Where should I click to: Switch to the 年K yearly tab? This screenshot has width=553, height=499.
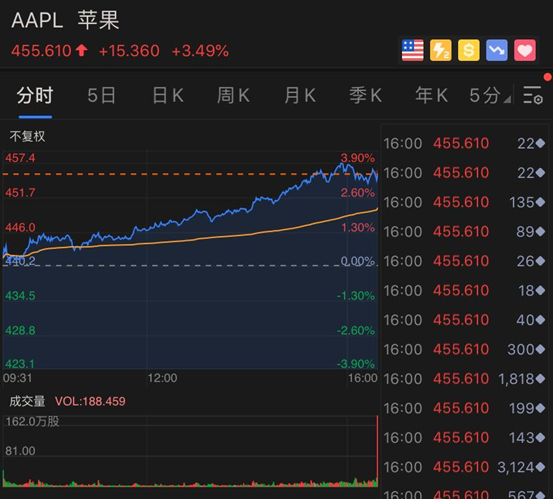tap(431, 95)
